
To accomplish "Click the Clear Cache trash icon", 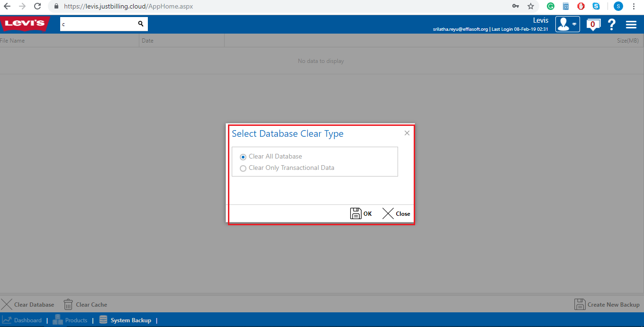I will (x=68, y=304).
